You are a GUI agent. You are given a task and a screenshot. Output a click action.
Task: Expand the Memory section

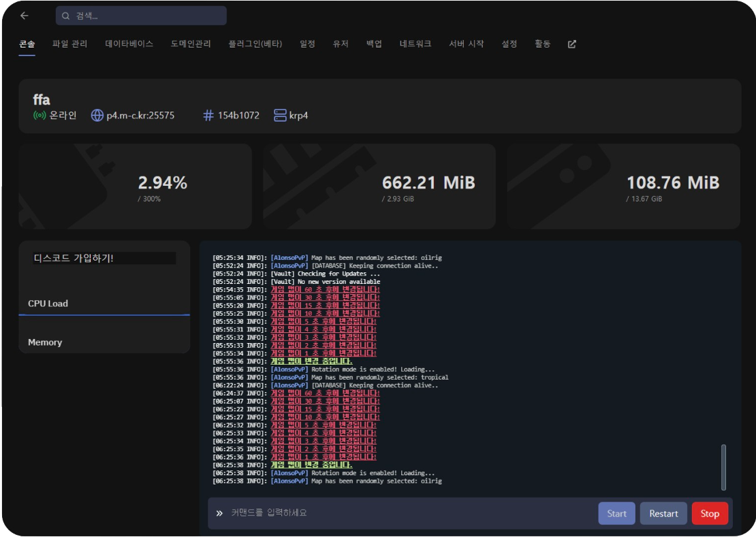[45, 342]
